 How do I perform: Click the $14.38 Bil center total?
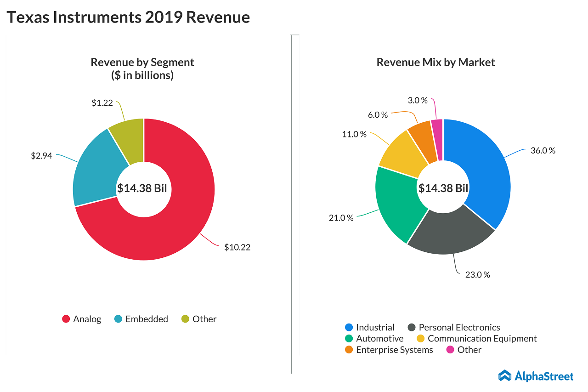click(143, 188)
